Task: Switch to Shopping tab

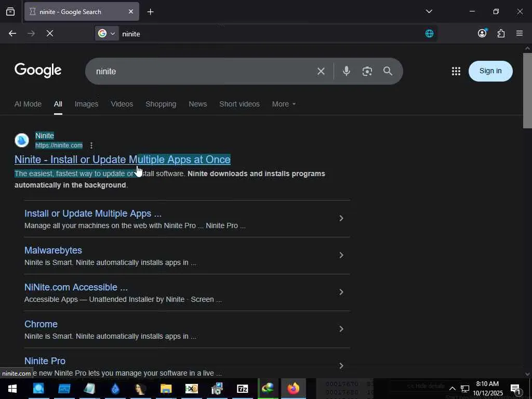Action: tap(161, 104)
